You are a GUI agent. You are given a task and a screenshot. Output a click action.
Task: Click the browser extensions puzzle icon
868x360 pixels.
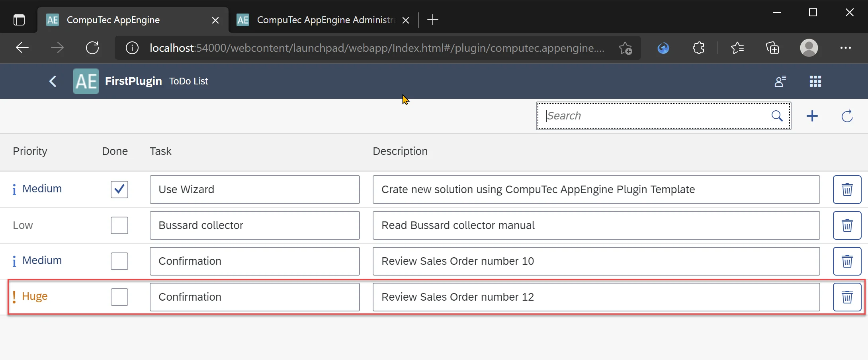(x=698, y=48)
